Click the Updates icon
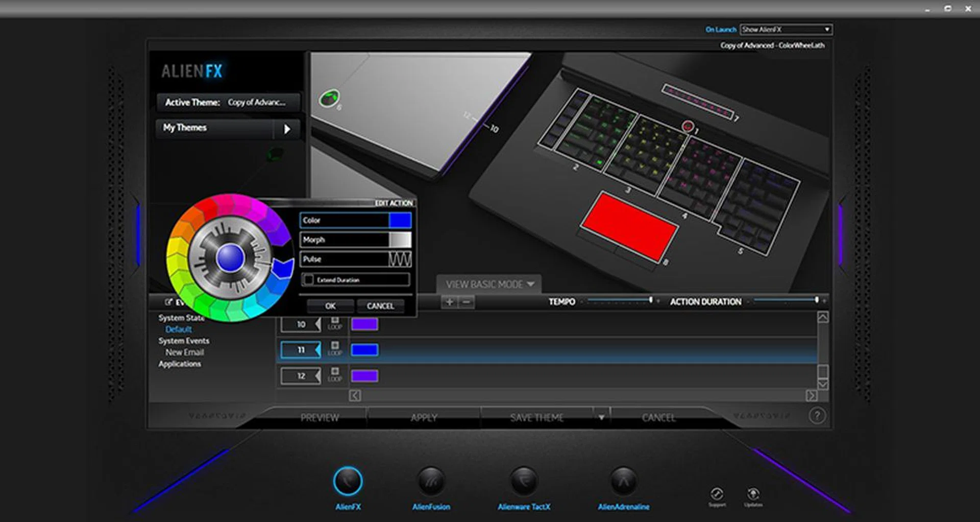980x522 pixels. (753, 494)
